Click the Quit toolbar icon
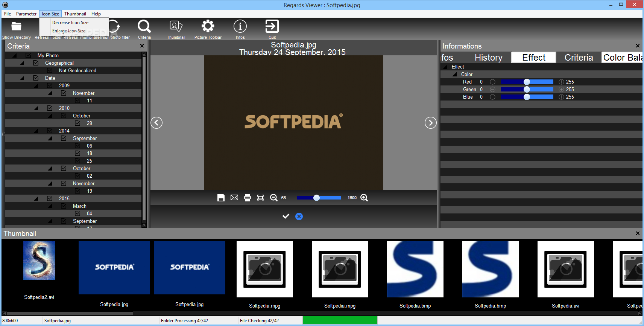Viewport: 644px width, 326px height. coord(272,26)
